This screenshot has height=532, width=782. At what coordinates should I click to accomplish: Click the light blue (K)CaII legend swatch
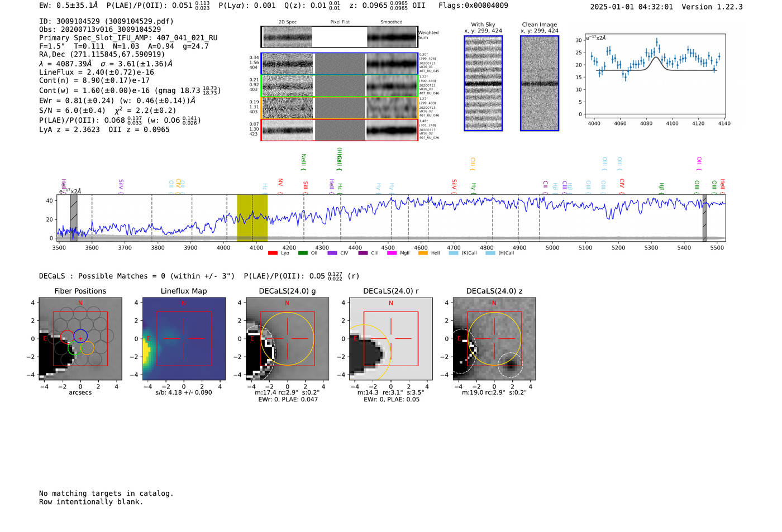(x=454, y=253)
